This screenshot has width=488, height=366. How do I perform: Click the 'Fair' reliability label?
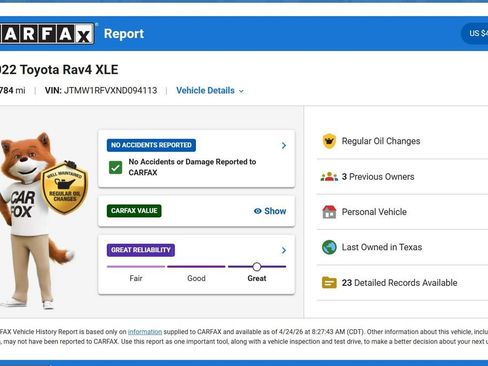(136, 278)
